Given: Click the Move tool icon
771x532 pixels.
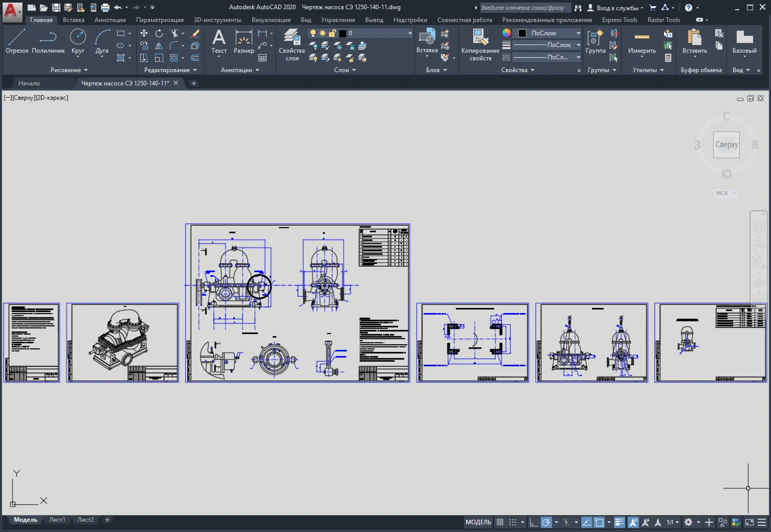Looking at the screenshot, I should (x=144, y=33).
